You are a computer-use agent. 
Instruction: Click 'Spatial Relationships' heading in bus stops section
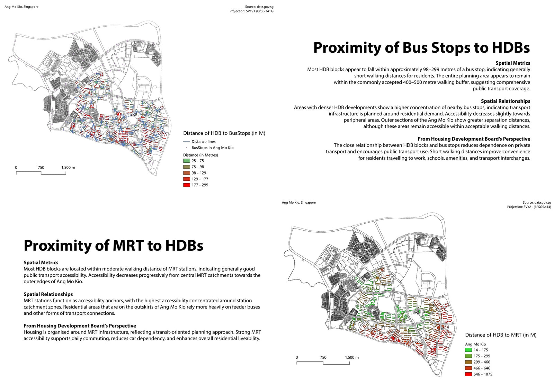[x=506, y=101]
